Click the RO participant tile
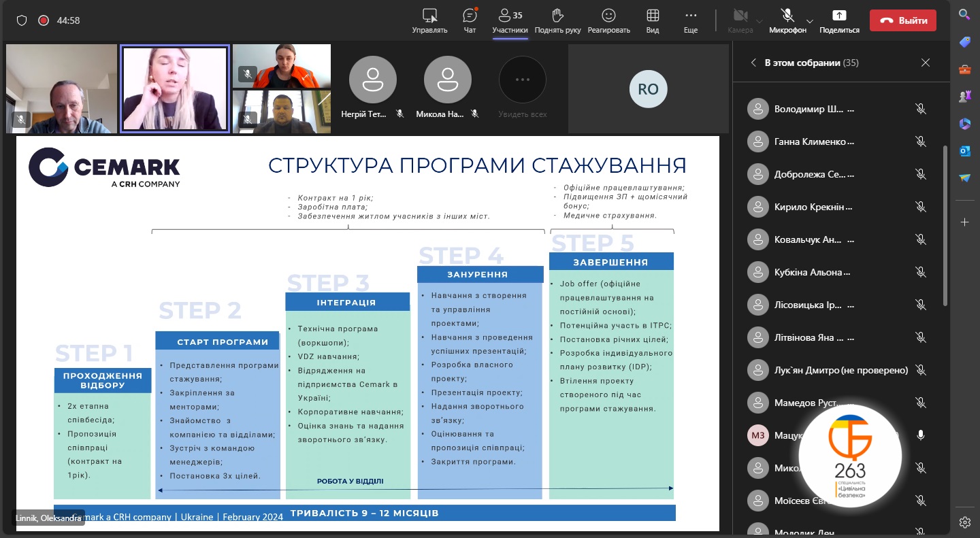The width and height of the screenshot is (980, 538). [x=648, y=88]
